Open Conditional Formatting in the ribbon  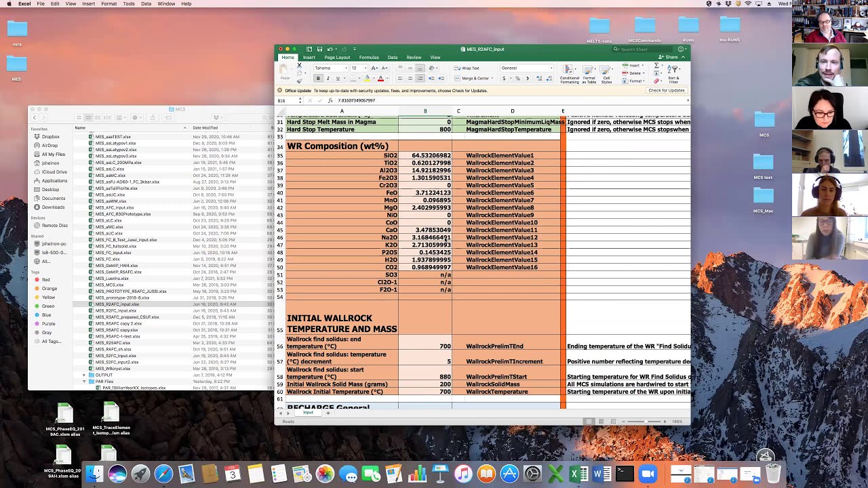[x=570, y=74]
